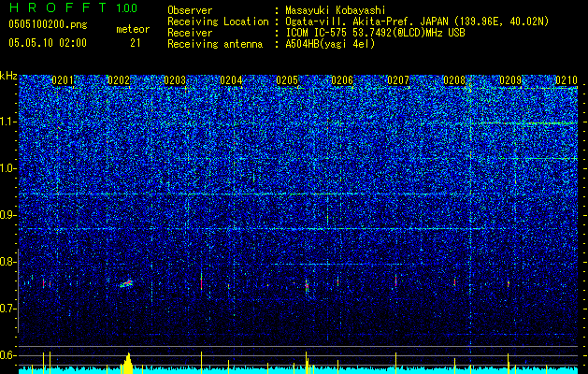588x374 pixels.
Task: Click the 0.8 kHz axis label
Action: point(8,262)
